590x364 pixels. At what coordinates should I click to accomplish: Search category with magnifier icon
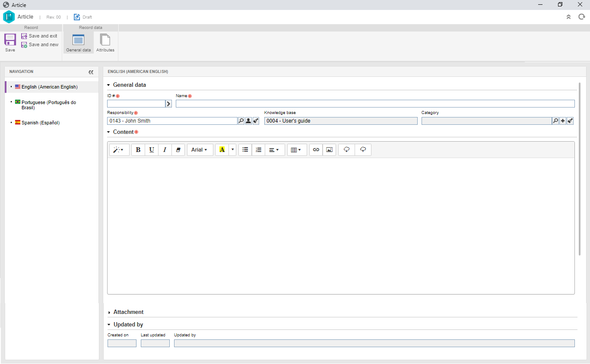pos(556,121)
